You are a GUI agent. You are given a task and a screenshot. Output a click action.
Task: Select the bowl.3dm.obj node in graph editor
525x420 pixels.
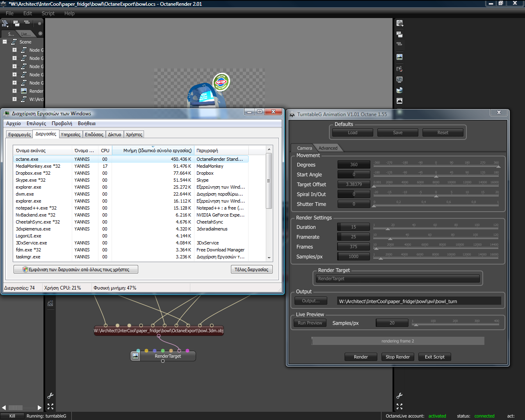[159, 331]
